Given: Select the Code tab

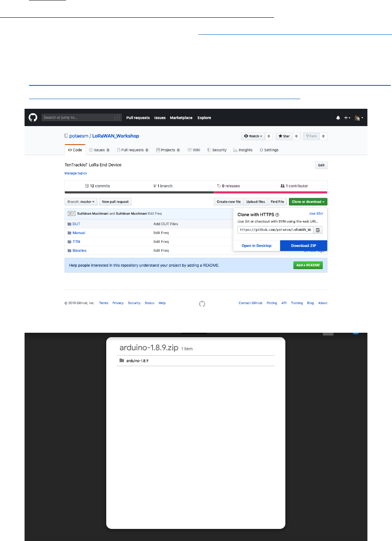Looking at the screenshot, I should [75, 150].
